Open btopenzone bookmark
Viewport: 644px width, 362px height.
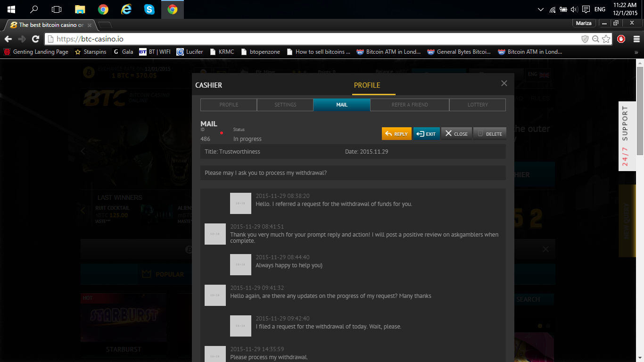pyautogui.click(x=260, y=52)
